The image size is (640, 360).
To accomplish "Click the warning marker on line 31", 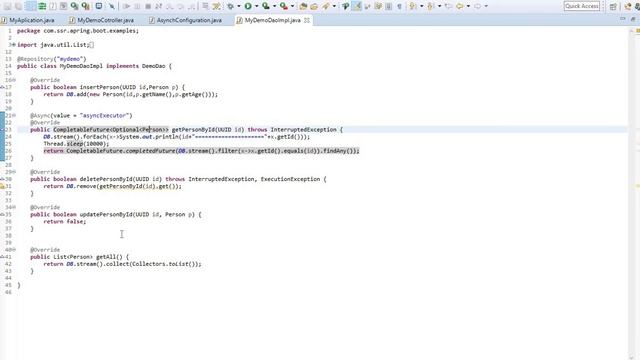I will 2,186.
